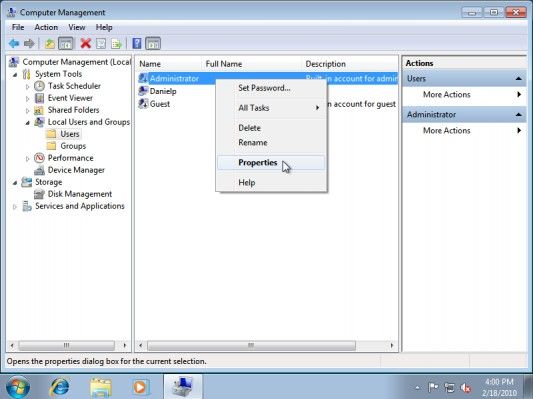Open the Help menu in menu bar
This screenshot has width=533, height=399.
pos(104,27)
